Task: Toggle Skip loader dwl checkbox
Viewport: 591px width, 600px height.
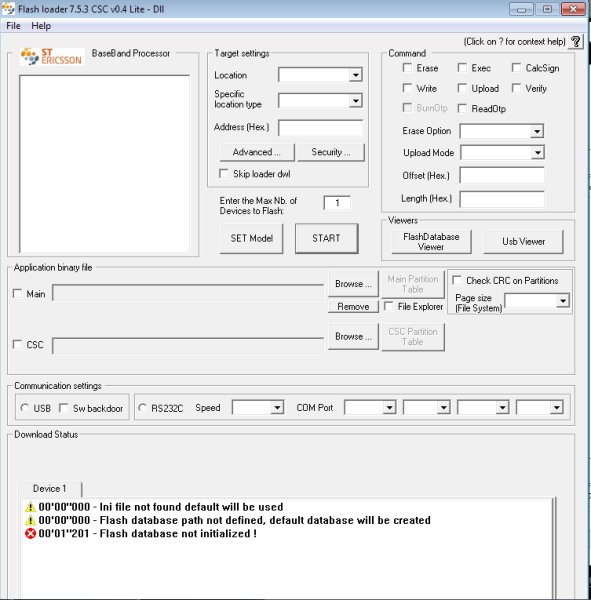Action: click(224, 173)
